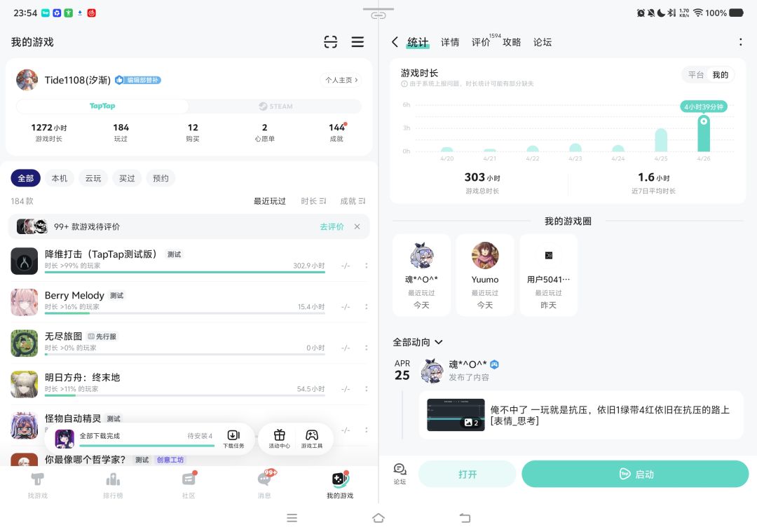Tap the 打开 button
This screenshot has width=757, height=532.
[x=467, y=474]
